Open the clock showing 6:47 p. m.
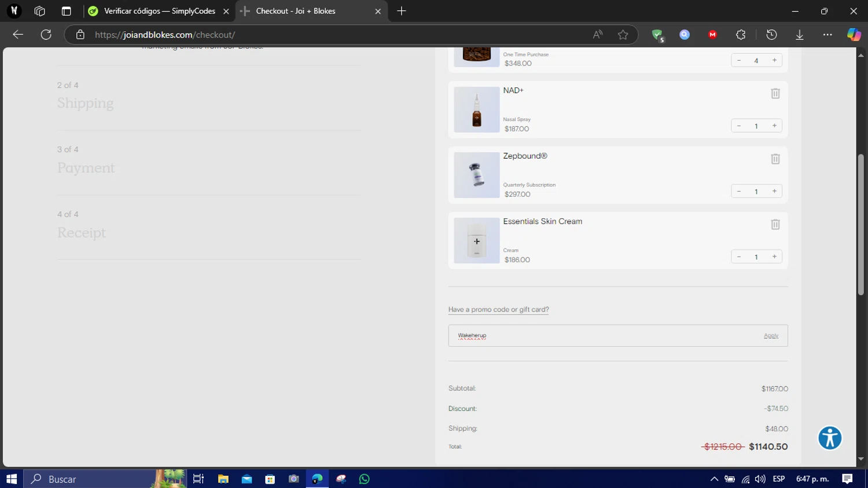This screenshot has width=868, height=488. [x=812, y=479]
